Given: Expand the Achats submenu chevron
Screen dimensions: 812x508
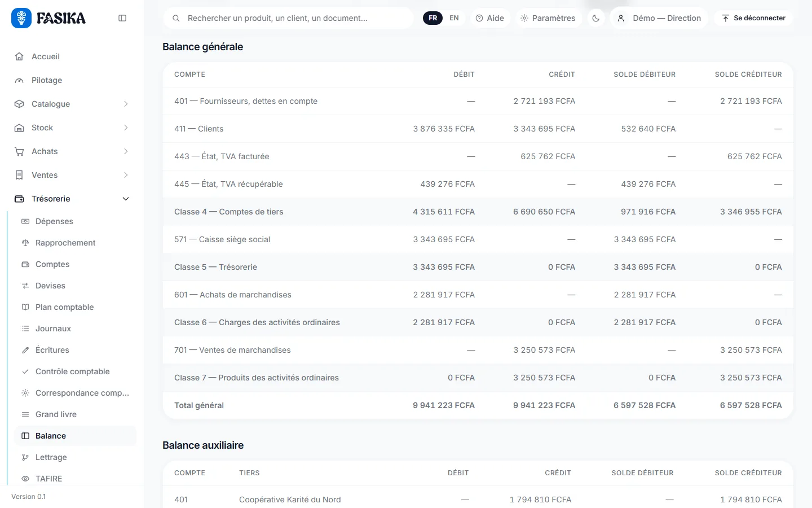Looking at the screenshot, I should click(126, 151).
